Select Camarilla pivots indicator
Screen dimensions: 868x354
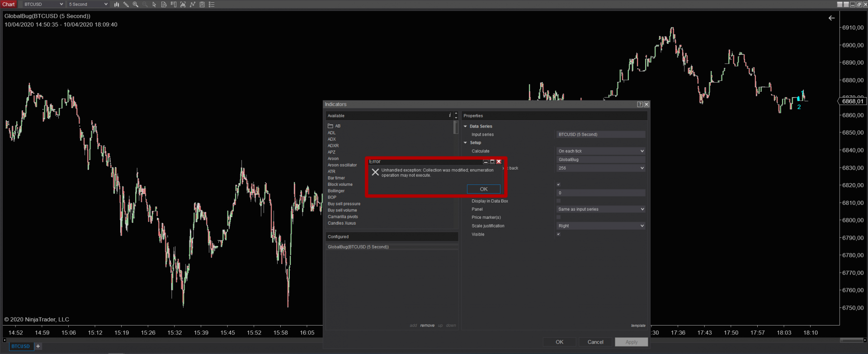[x=343, y=217]
